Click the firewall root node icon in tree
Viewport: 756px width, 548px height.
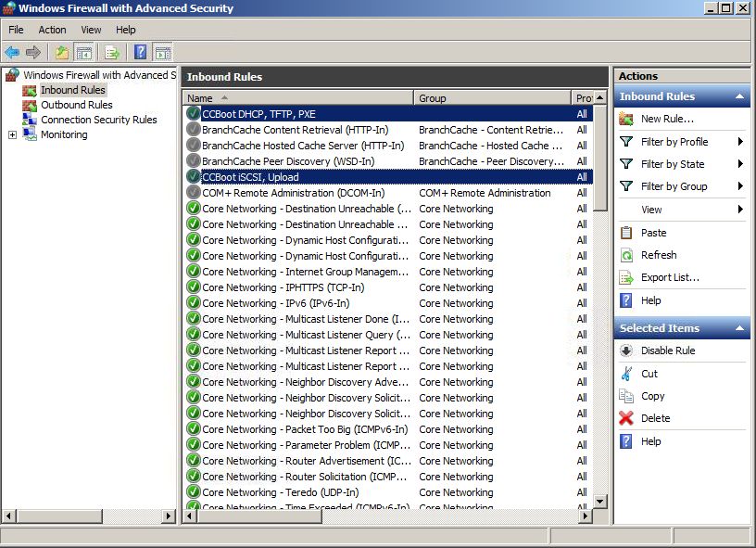pos(13,75)
